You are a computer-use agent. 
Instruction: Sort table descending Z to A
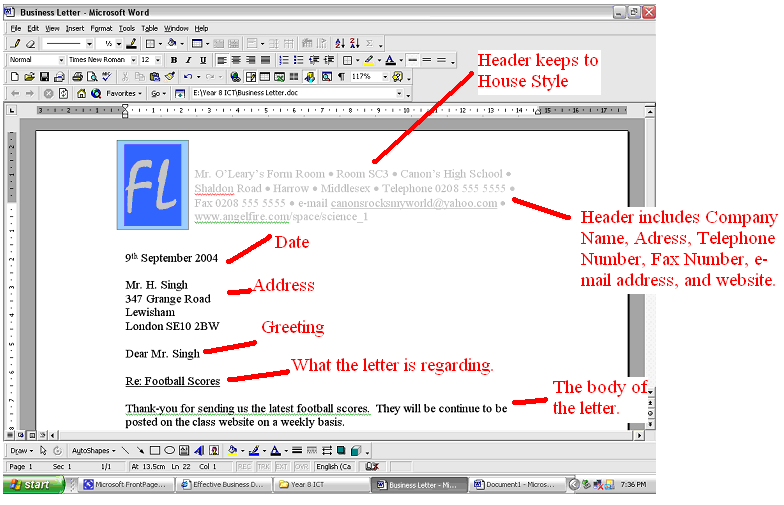pos(354,44)
